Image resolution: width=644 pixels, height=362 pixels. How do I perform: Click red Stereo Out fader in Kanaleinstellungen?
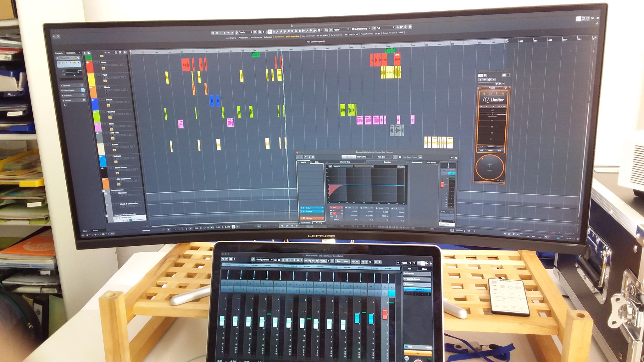(x=442, y=185)
